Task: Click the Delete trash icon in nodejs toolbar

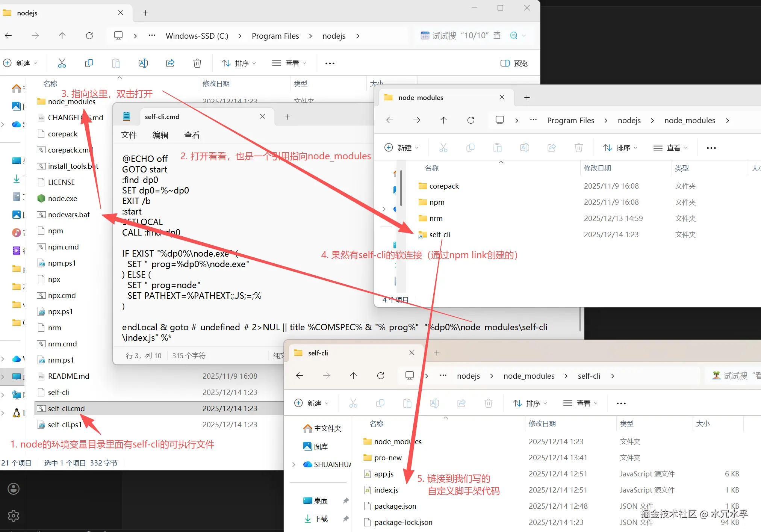Action: coord(197,63)
